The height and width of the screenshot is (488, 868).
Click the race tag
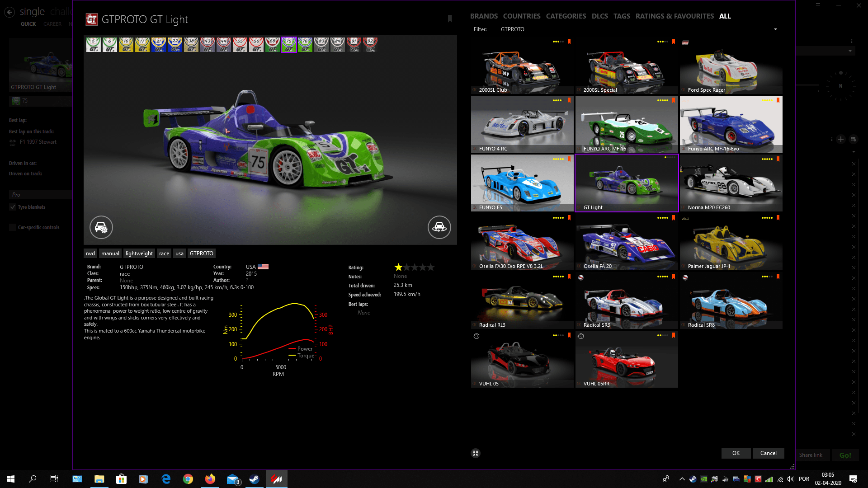[x=164, y=253]
